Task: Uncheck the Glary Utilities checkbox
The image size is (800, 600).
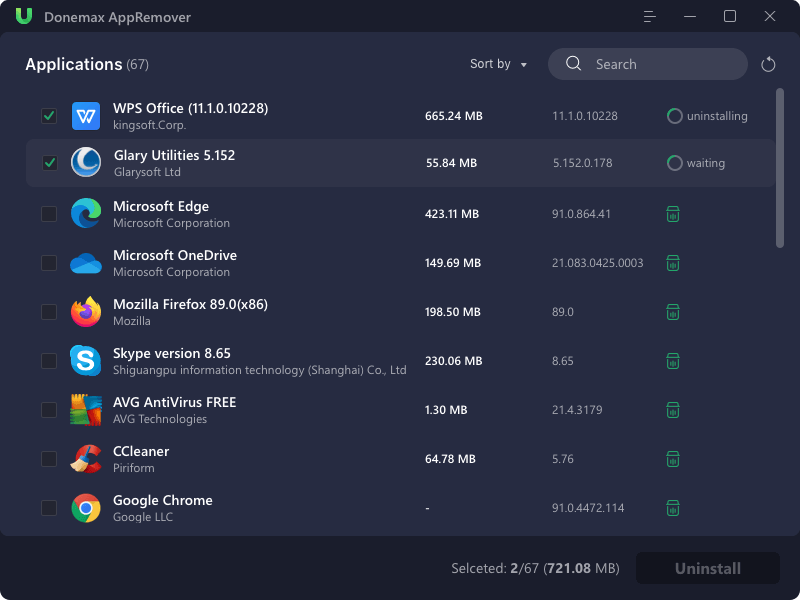Action: click(x=49, y=163)
